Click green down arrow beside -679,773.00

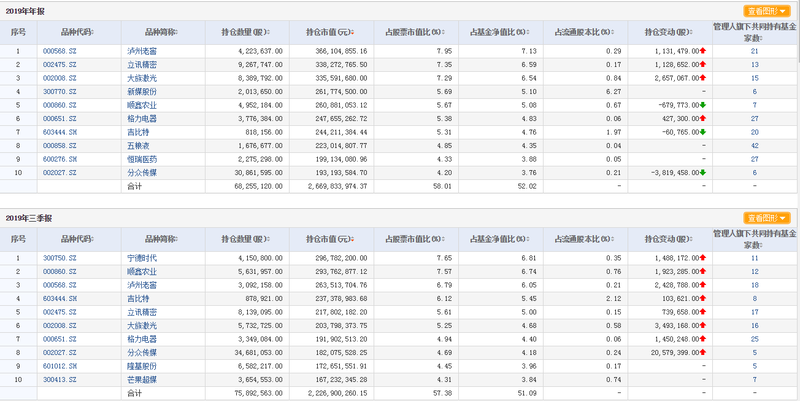[703, 105]
